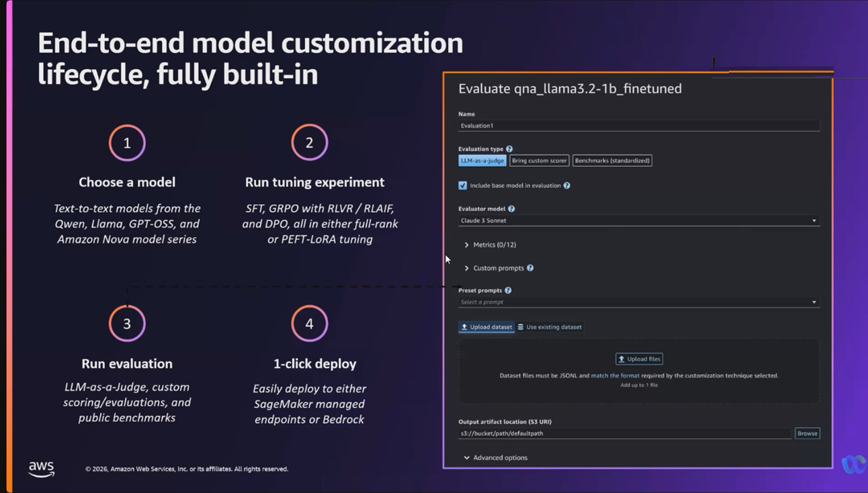Uncheck Include base model in evaluation
The height and width of the screenshot is (493, 868).
463,185
